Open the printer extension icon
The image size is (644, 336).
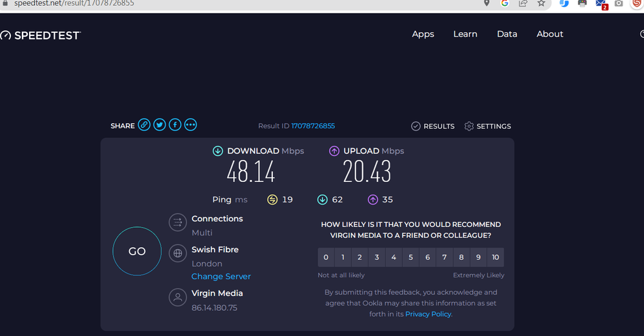[x=583, y=3]
